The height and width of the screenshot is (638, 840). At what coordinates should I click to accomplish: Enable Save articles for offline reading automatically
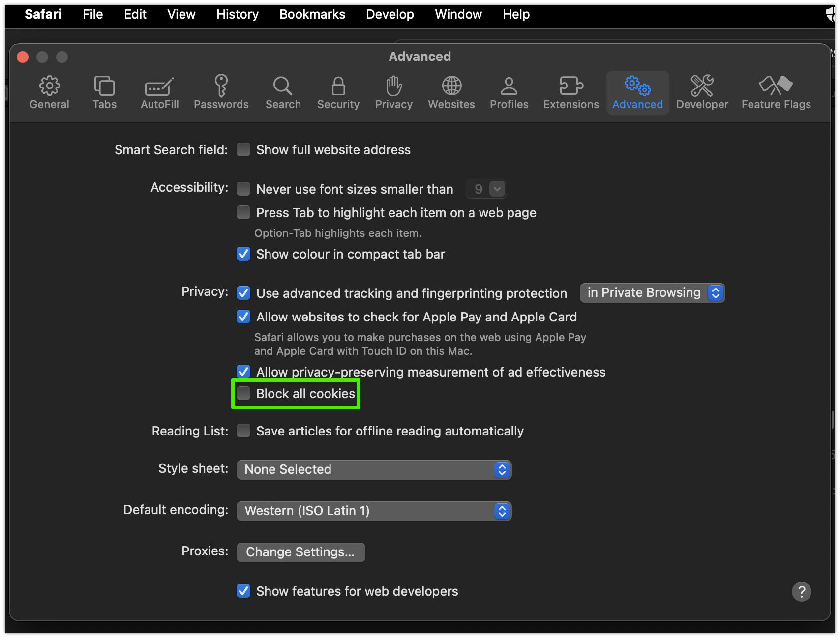point(243,431)
